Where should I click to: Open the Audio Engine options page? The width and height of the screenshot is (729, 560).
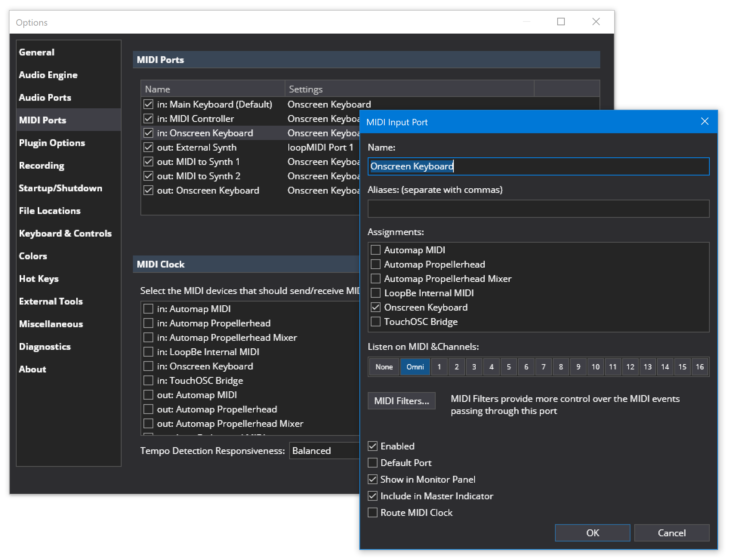(69, 75)
